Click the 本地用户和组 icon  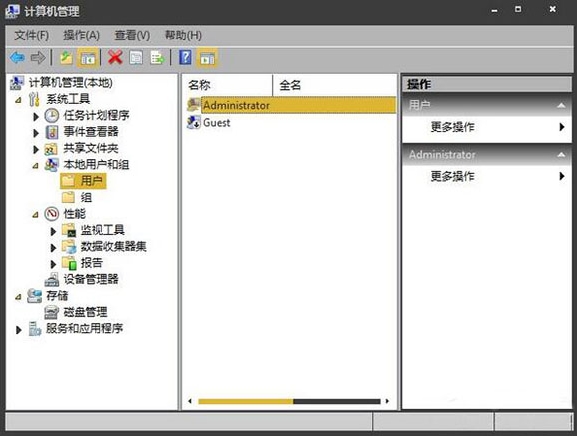(52, 165)
